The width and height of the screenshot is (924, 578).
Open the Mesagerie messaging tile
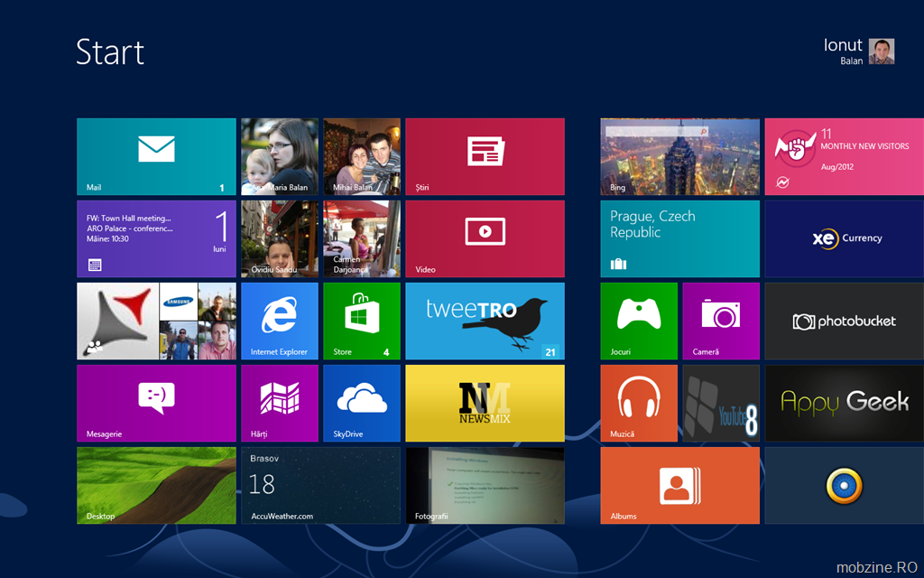click(x=156, y=404)
